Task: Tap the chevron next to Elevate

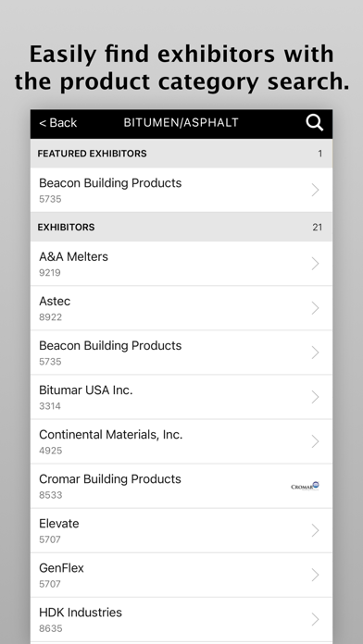Action: (316, 530)
